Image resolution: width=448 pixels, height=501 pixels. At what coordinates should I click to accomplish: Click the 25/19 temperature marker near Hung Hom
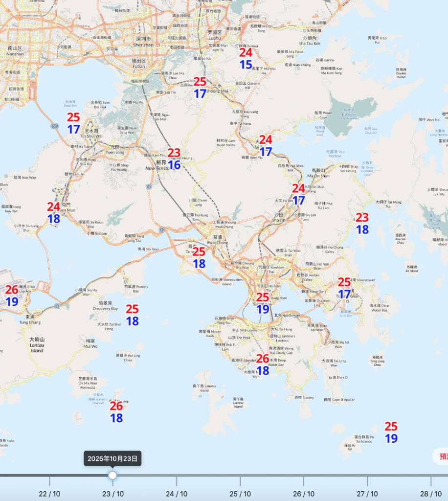263,303
